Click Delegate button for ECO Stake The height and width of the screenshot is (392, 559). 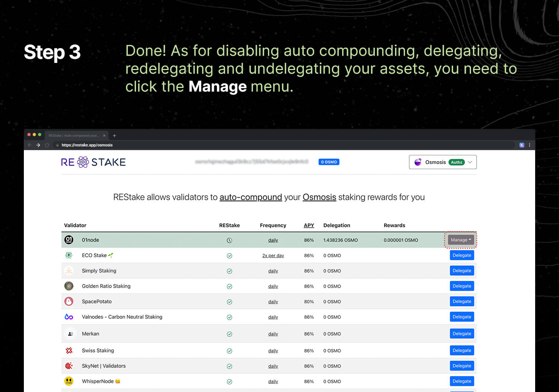462,255
